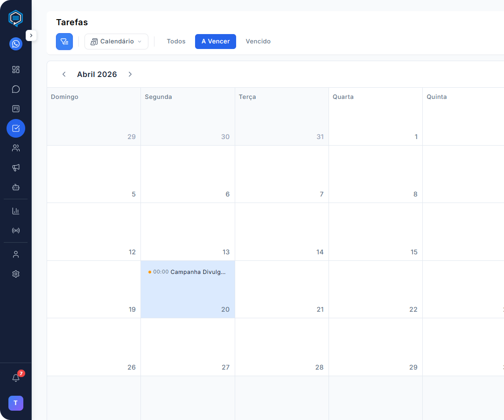This screenshot has height=420, width=504.
Task: Go to next month after Abril 2026
Action: 130,74
